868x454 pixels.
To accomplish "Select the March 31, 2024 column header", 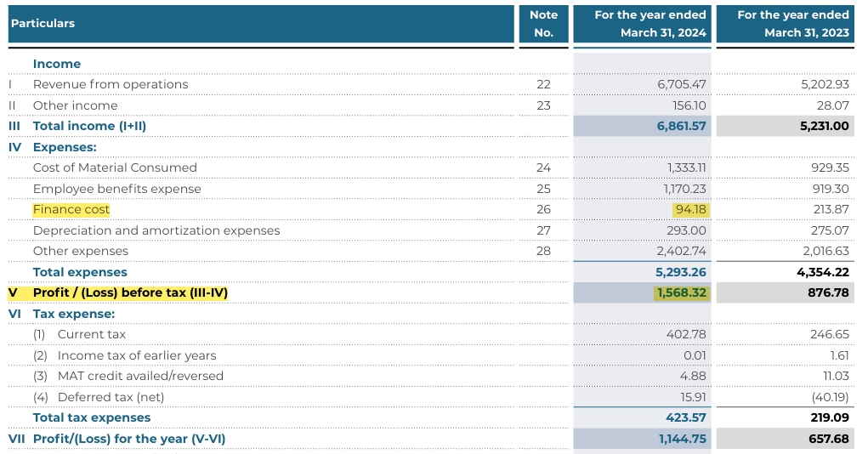I will [650, 24].
